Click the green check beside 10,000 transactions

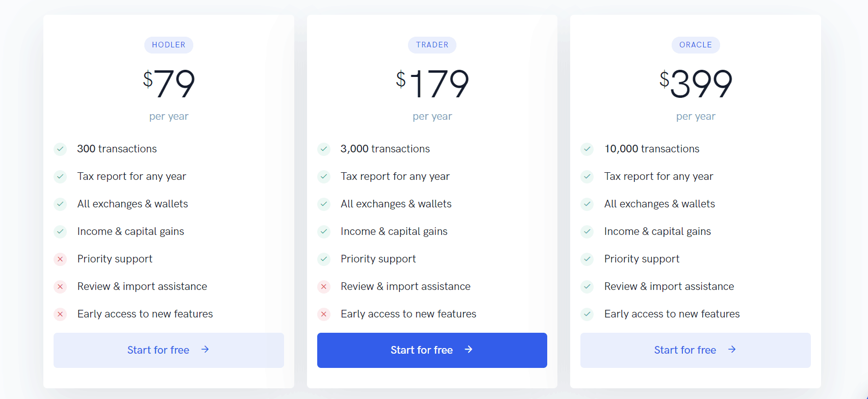tap(587, 149)
